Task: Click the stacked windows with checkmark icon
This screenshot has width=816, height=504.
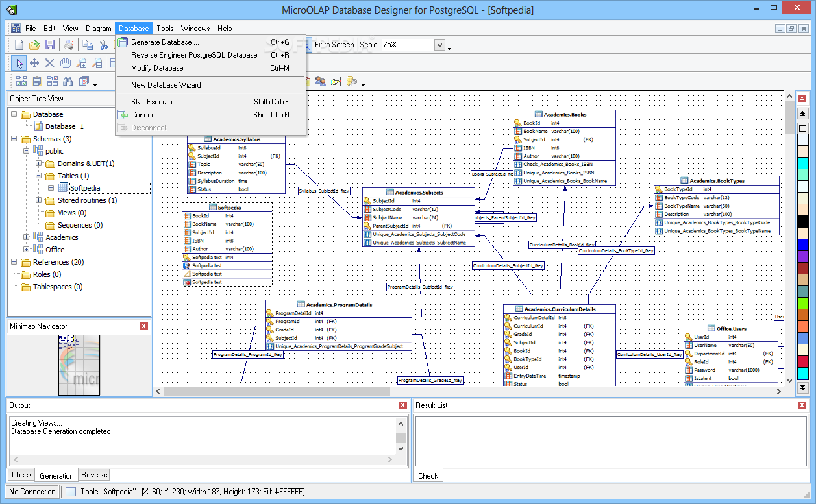Action: [x=84, y=81]
